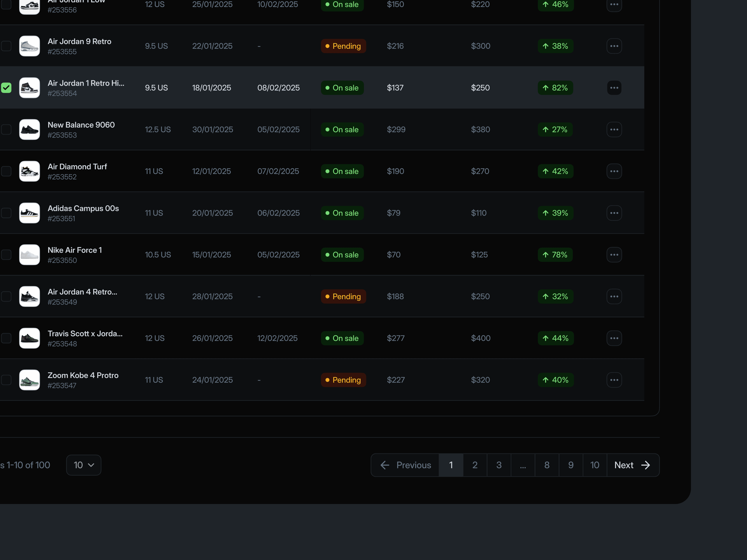The height and width of the screenshot is (560, 747).
Task: Open more options for Travis Scott x Jordan
Action: click(614, 338)
